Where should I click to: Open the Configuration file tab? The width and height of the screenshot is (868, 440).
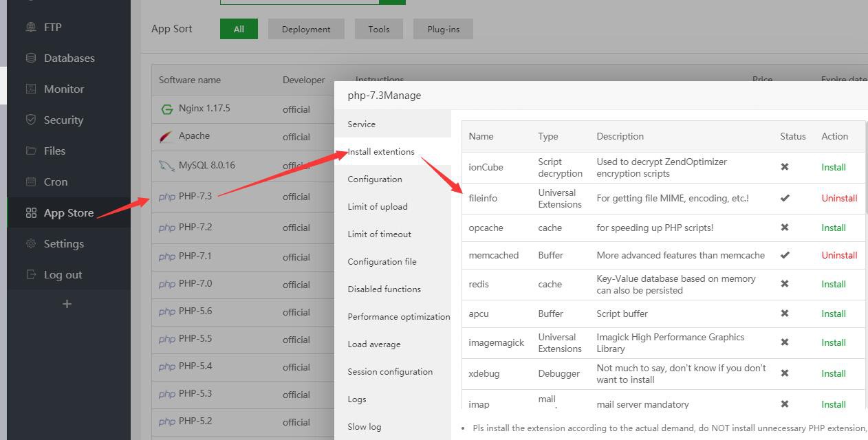tap(392, 261)
